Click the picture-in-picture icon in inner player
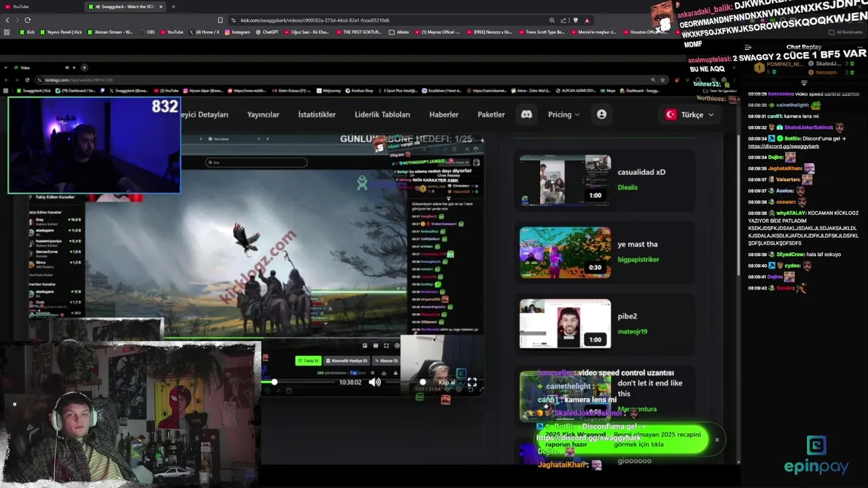868x488 pixels. (x=365, y=346)
